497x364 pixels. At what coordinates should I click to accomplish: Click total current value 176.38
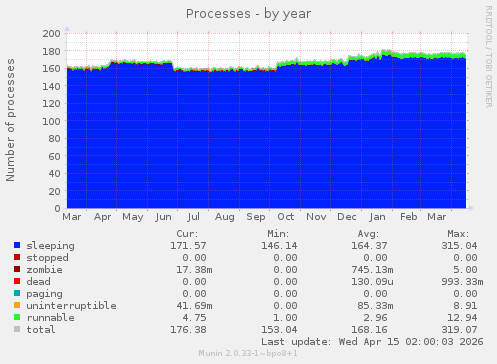pyautogui.click(x=188, y=330)
